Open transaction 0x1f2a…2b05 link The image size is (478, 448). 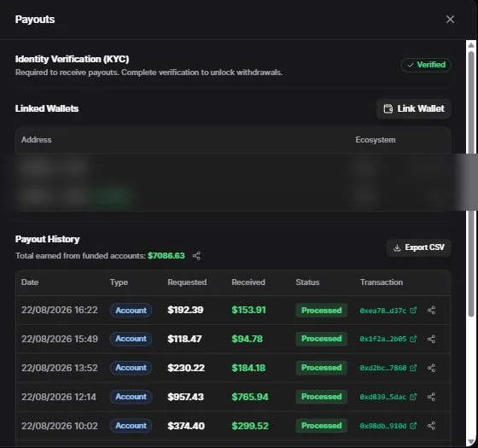click(388, 339)
